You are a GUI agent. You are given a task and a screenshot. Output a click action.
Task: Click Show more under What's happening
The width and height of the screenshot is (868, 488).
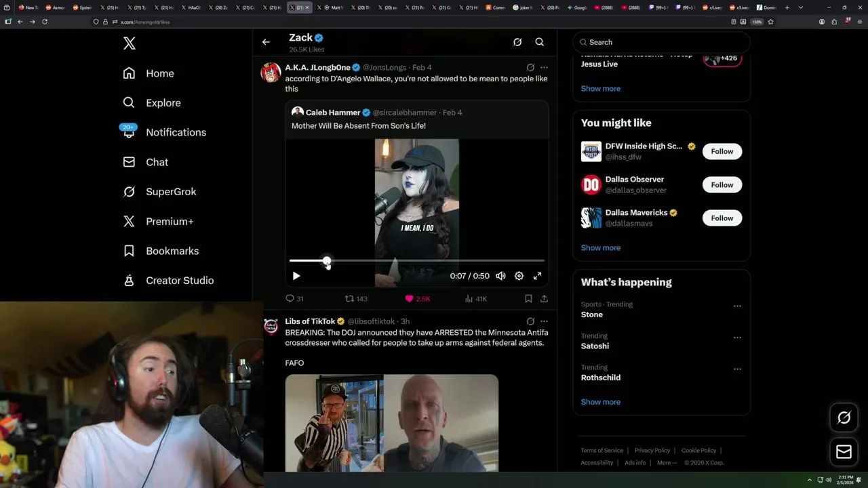pos(601,402)
